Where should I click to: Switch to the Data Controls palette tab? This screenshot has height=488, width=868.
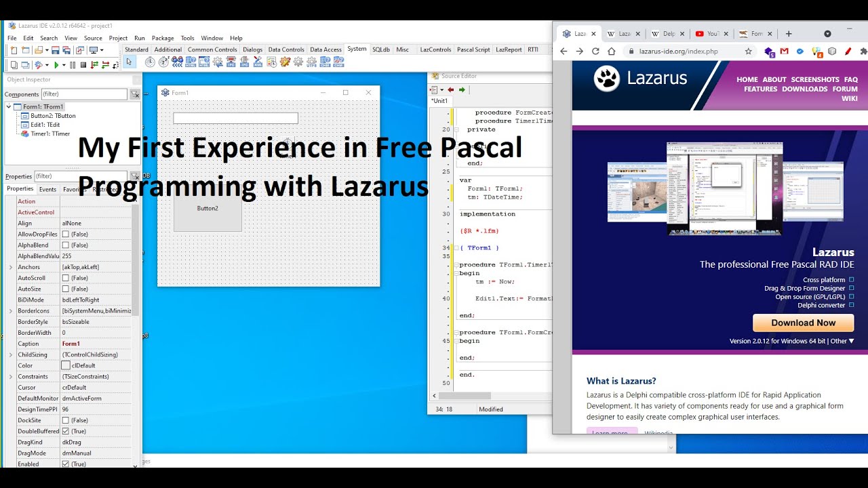[x=286, y=49]
